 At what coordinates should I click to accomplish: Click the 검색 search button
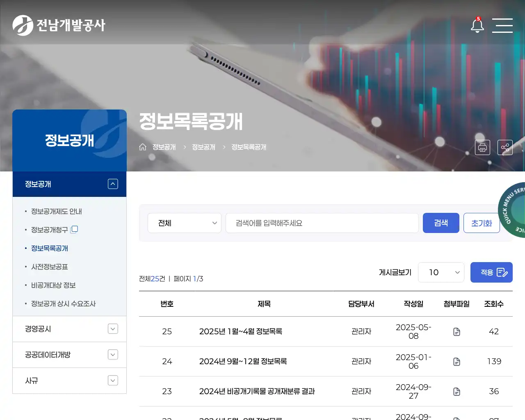click(441, 223)
